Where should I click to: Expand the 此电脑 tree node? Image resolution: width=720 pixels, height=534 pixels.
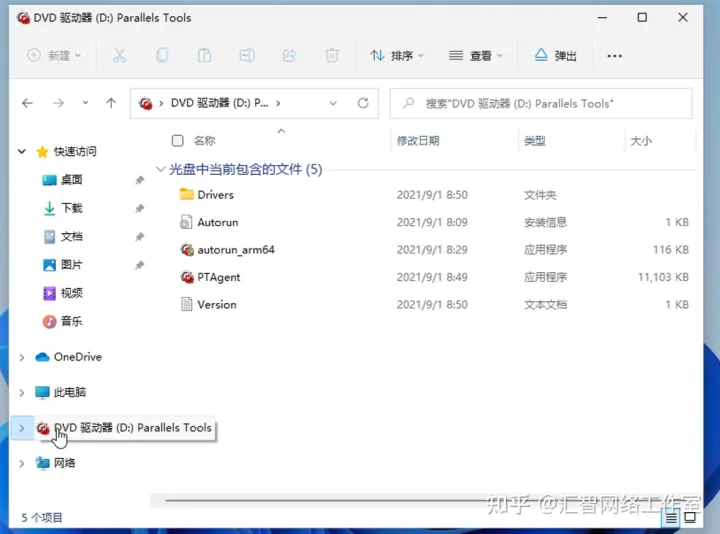click(x=22, y=393)
